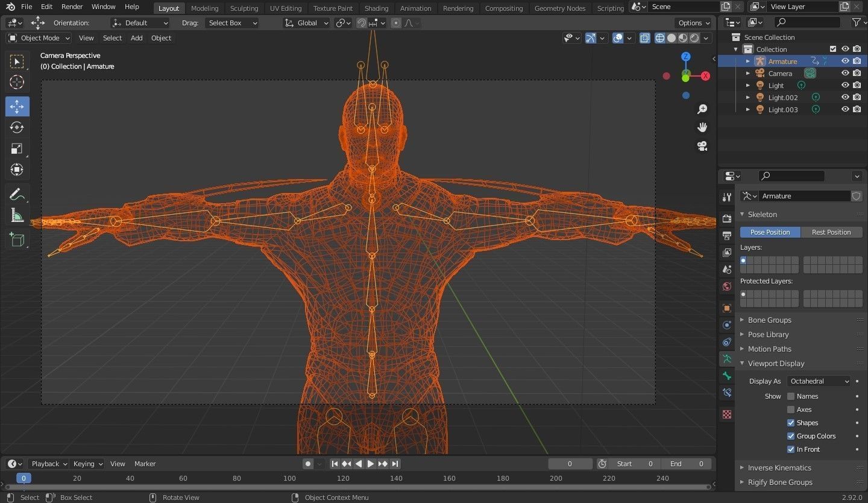868x503 pixels.
Task: Select the Measure ruler tool
Action: click(x=17, y=215)
